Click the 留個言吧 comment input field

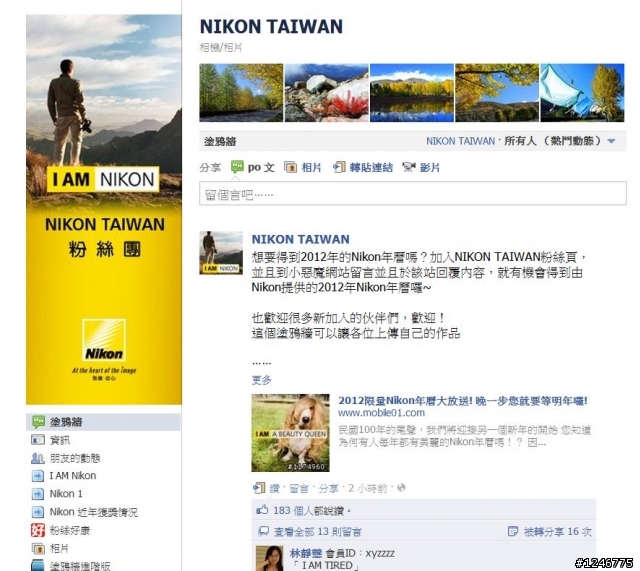pyautogui.click(x=413, y=193)
